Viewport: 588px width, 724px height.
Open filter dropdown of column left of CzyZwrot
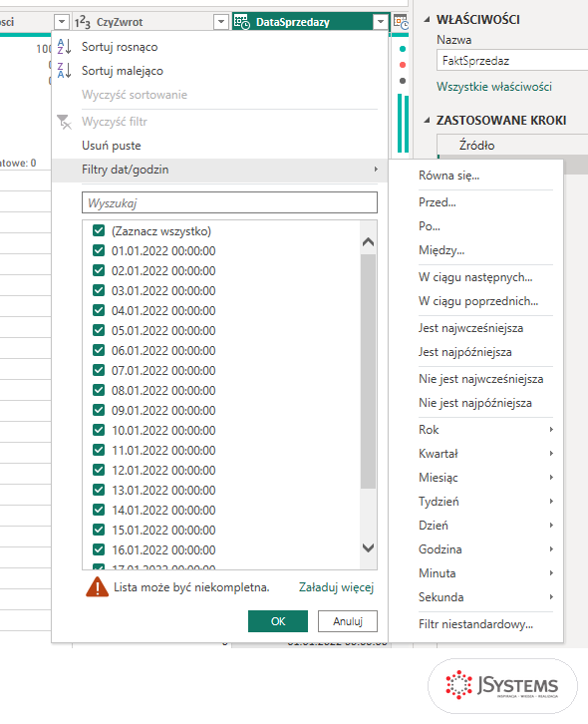point(62,22)
